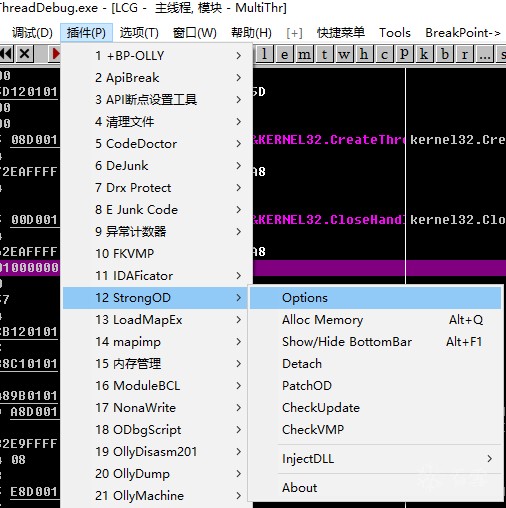Click the [+] menu bar item

pos(294,33)
